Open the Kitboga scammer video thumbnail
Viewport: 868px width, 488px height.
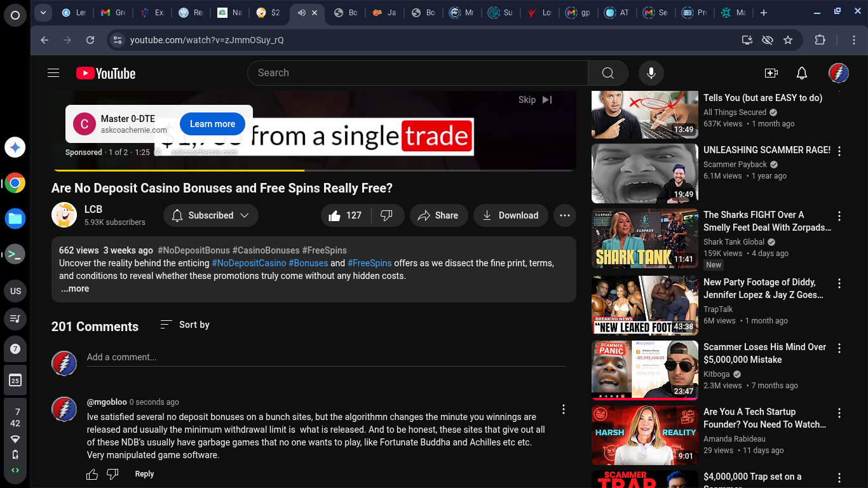tap(645, 370)
